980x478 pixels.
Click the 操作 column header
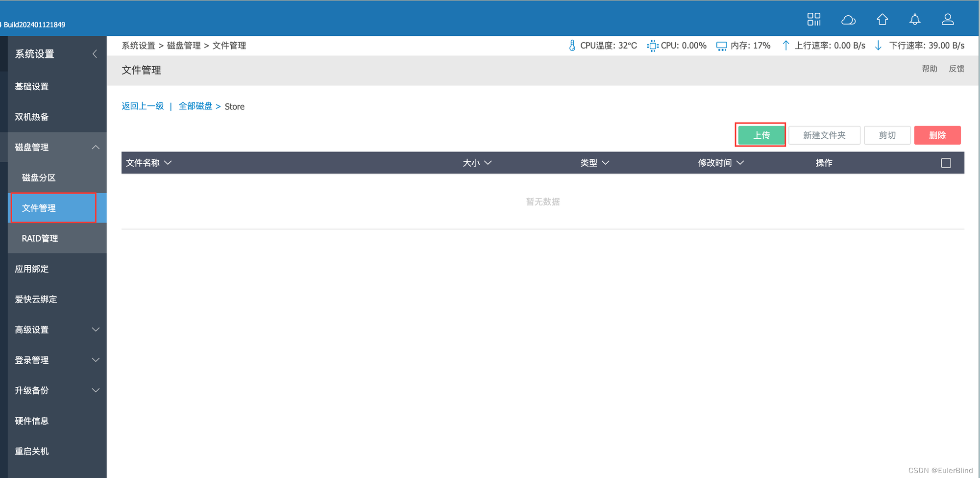824,163
